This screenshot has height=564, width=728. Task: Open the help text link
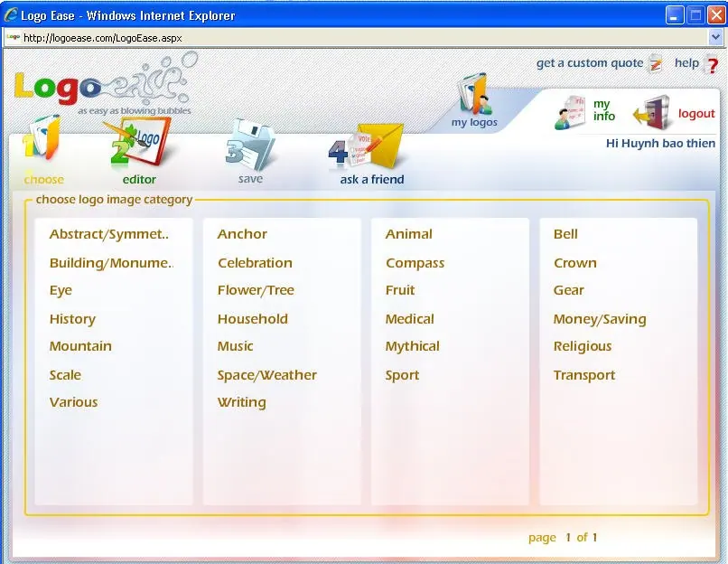[x=686, y=62]
